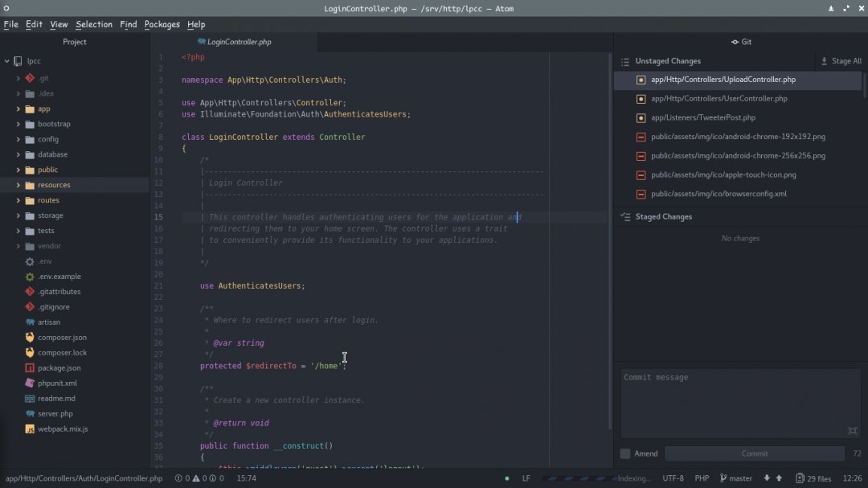Viewport: 868px width, 488px height.
Task: Click the readme.md book icon
Action: click(30, 398)
